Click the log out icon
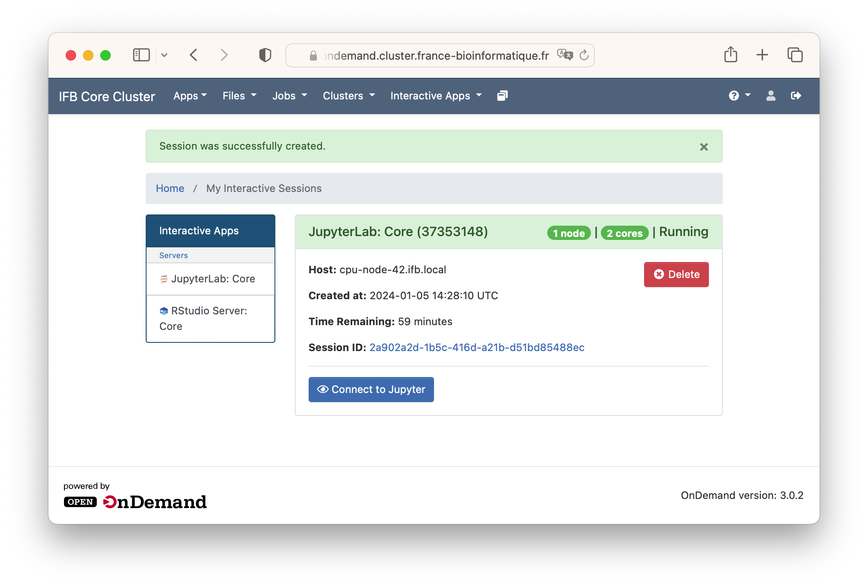Image resolution: width=868 pixels, height=588 pixels. coord(796,96)
